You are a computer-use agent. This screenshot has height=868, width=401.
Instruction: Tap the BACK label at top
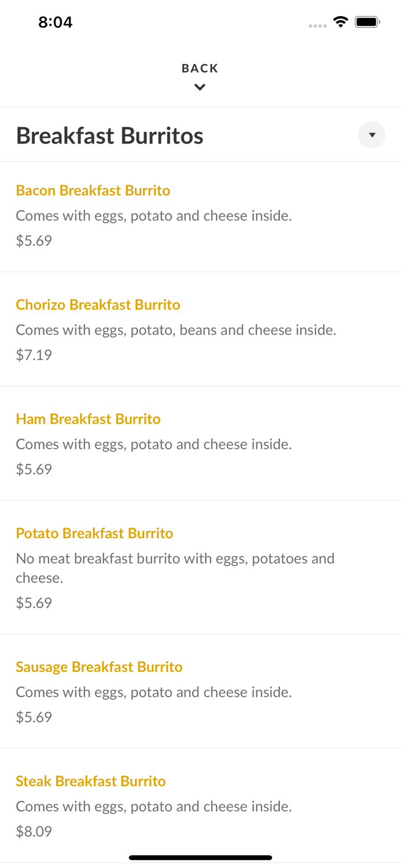tap(200, 68)
